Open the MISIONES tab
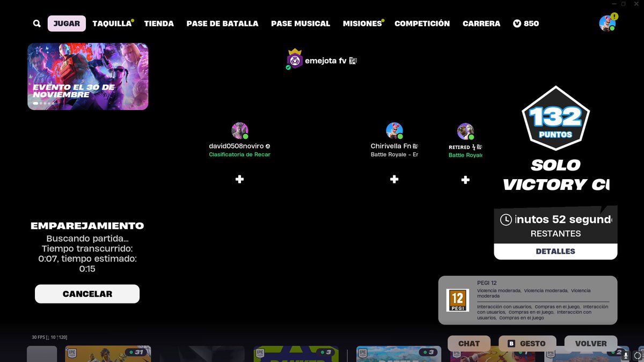This screenshot has height=362, width=644. 363,24
